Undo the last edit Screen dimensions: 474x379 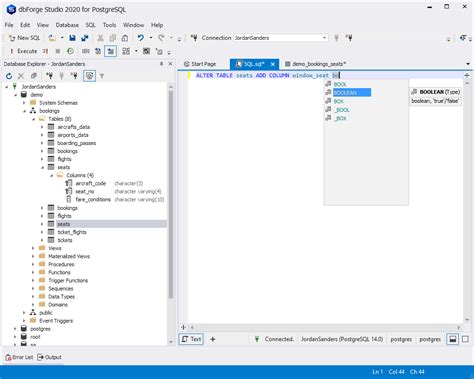pos(141,38)
